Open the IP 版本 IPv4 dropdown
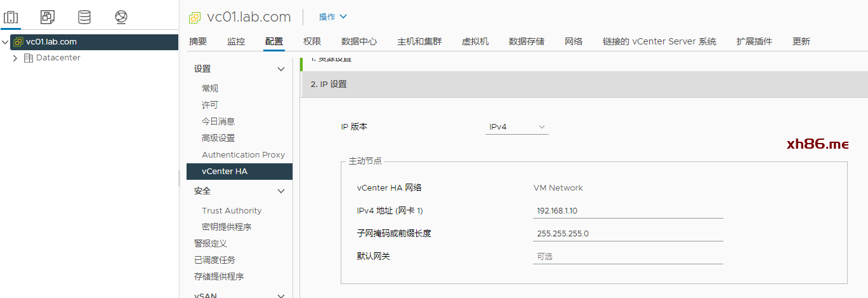The image size is (868, 298). coord(516,127)
